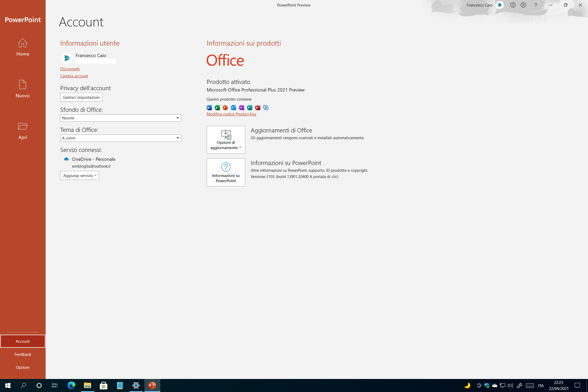The width and height of the screenshot is (588, 392).
Task: Open Informazioni su PowerPoint panel
Action: pyautogui.click(x=226, y=172)
